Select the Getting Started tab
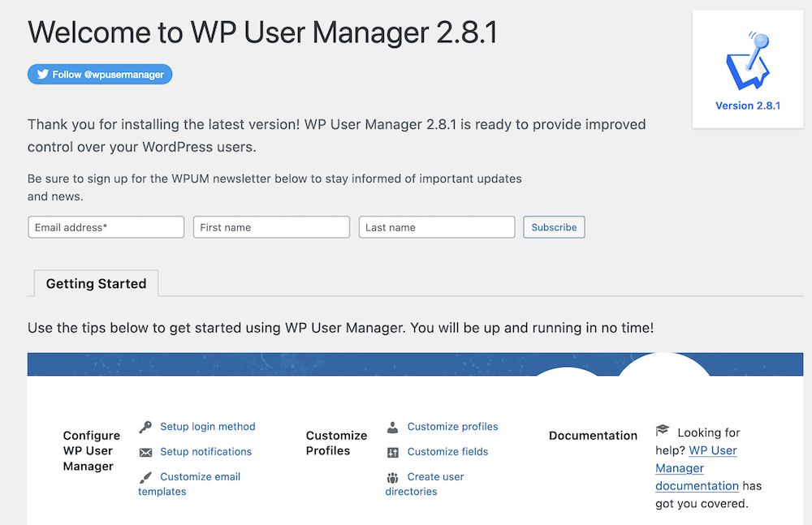The image size is (812, 525). tap(97, 283)
